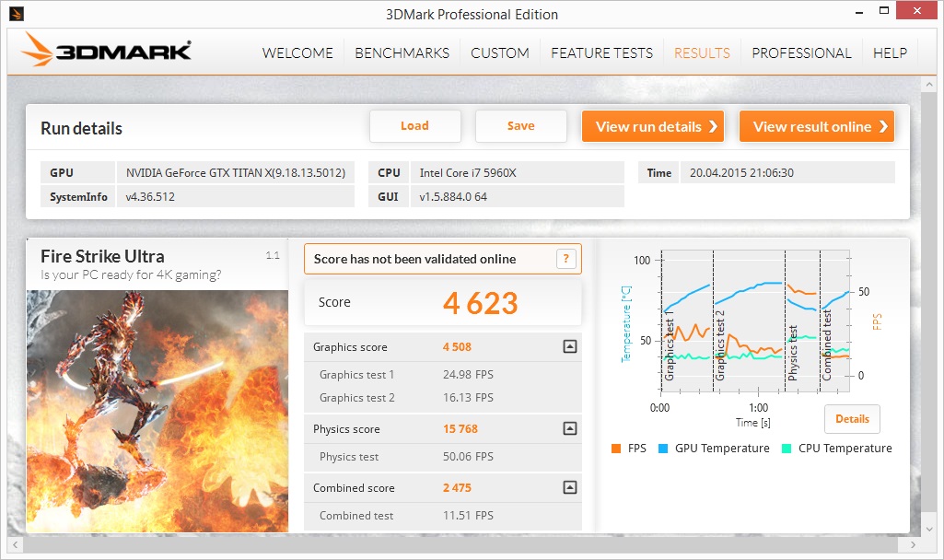Click Combined test value 11.51 FPS
944x560 pixels.
click(x=468, y=516)
